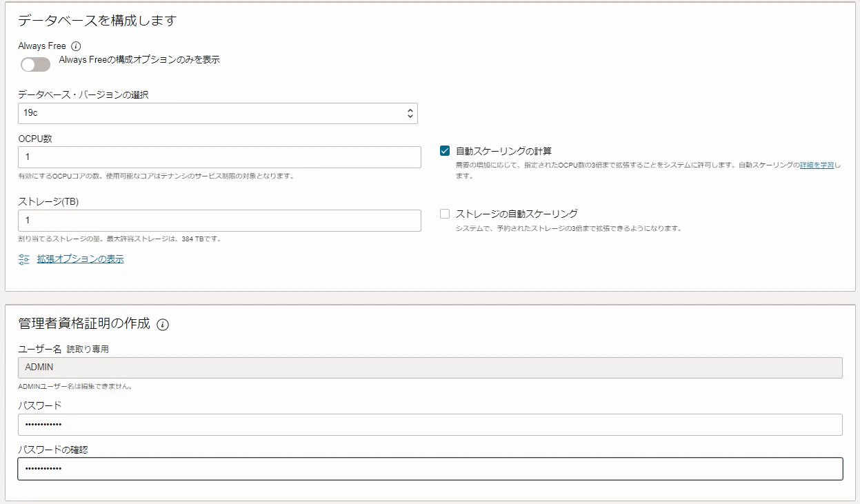The height and width of the screenshot is (504, 860).
Task: Click the sliders icon beside 拡張オプションの表示
Action: click(24, 259)
